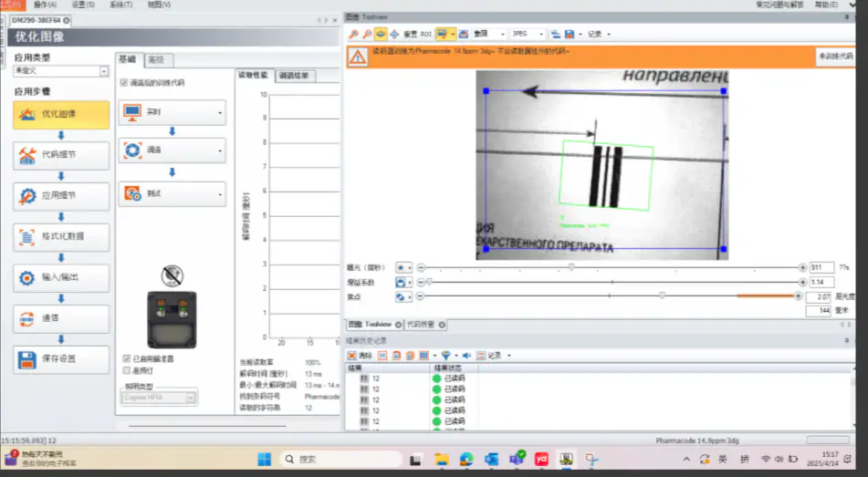The height and width of the screenshot is (477, 868).
Task: Uncheck the 已启用瞄准器 checkbox
Action: (x=127, y=359)
